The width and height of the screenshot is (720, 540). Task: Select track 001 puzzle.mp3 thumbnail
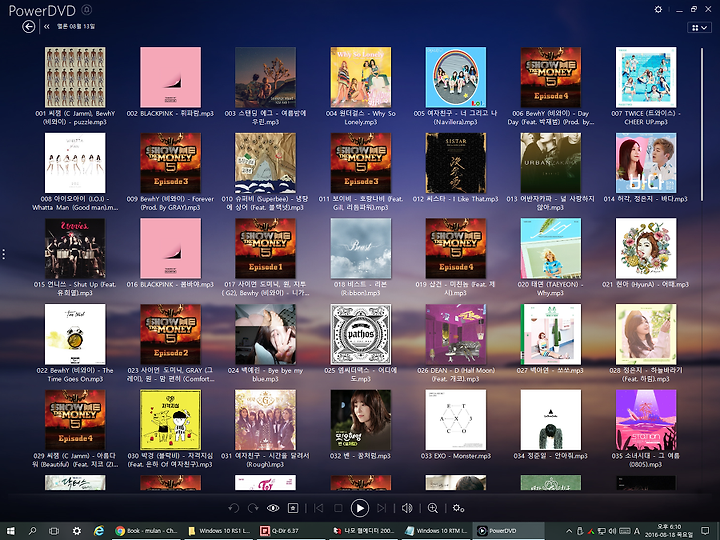(75, 77)
